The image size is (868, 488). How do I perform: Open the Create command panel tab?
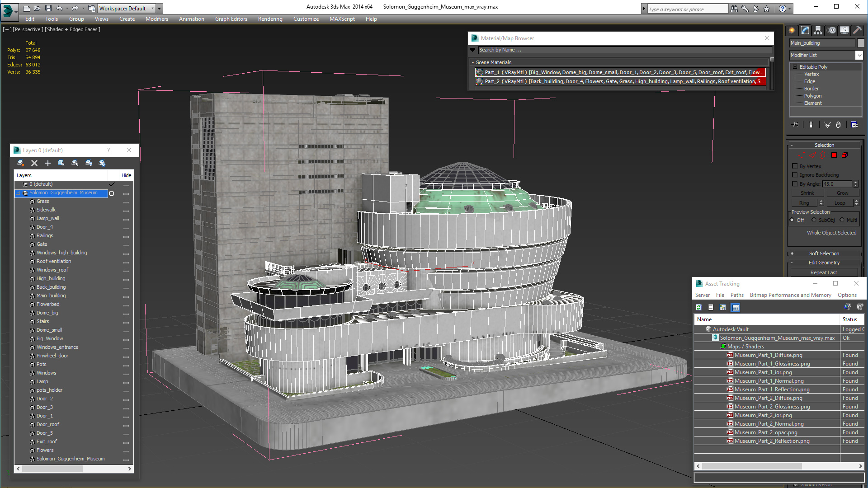[x=792, y=30]
